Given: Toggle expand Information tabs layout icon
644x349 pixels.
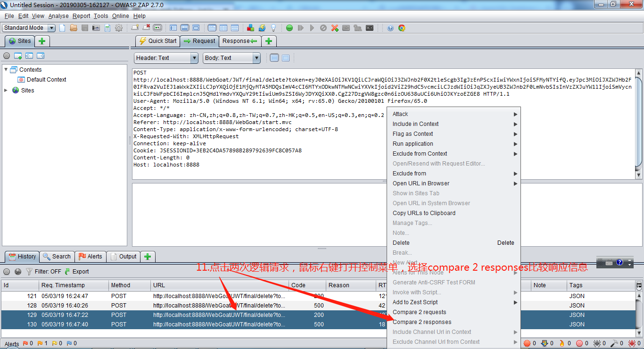Looking at the screenshot, I should click(x=184, y=28).
